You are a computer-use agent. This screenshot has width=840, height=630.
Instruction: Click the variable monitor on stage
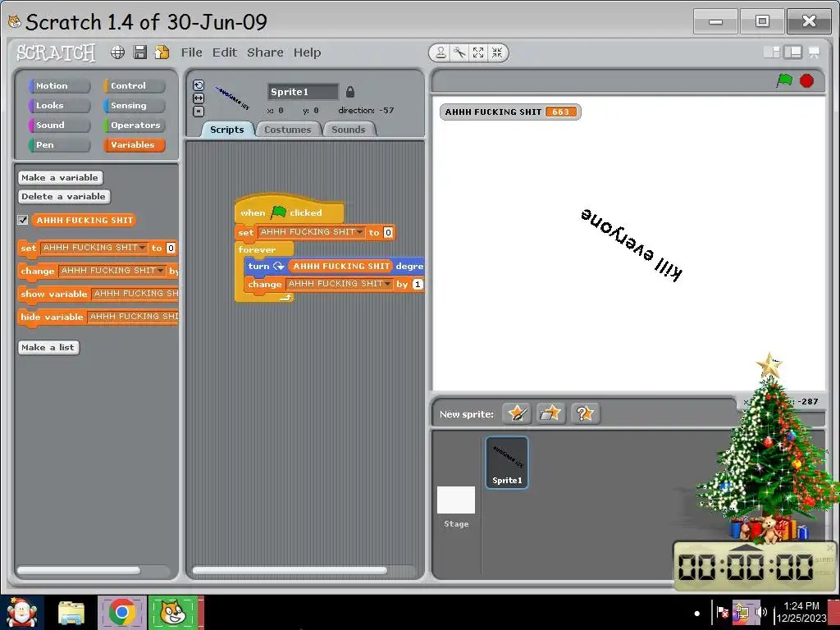pos(510,112)
